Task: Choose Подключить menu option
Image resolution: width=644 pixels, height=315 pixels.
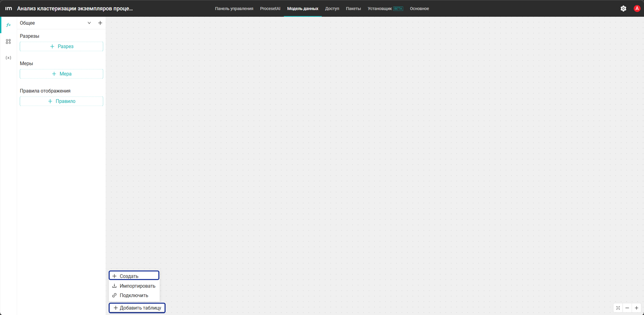Action: [x=134, y=295]
